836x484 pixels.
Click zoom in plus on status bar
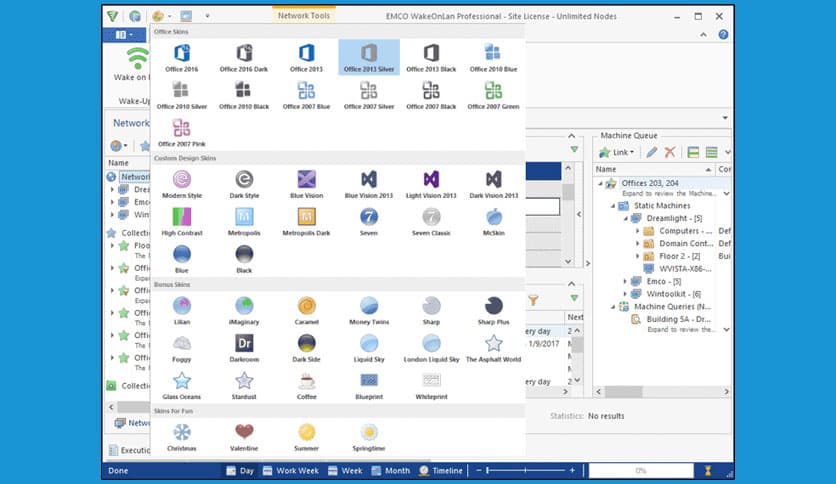(x=572, y=471)
